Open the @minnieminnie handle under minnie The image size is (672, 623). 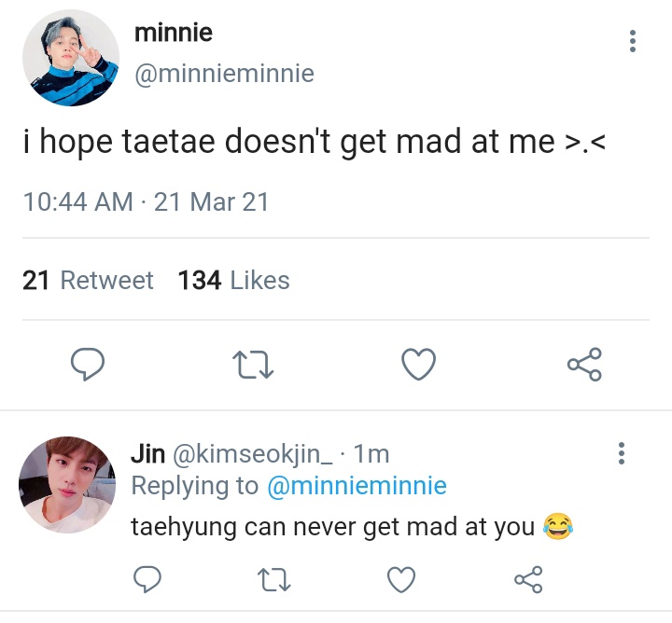click(x=225, y=74)
